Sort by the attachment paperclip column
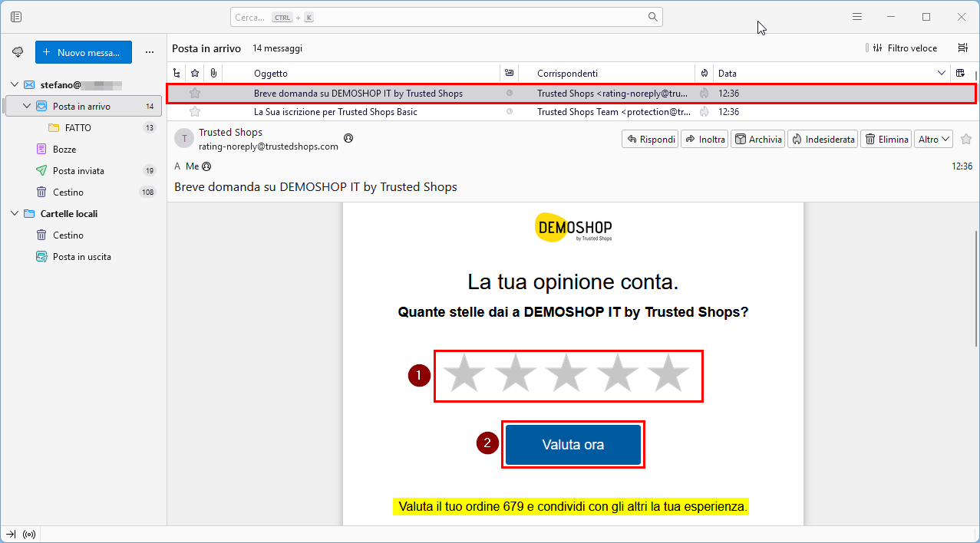The width and height of the screenshot is (980, 543). [x=213, y=73]
